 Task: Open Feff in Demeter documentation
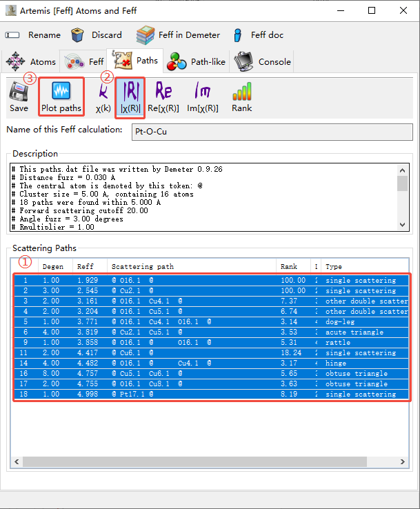click(x=178, y=35)
